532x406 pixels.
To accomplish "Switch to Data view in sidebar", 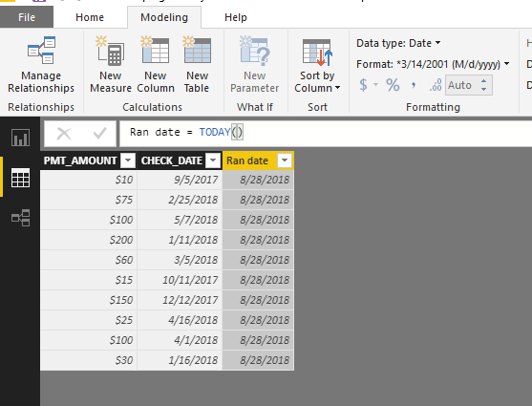I will point(20,178).
